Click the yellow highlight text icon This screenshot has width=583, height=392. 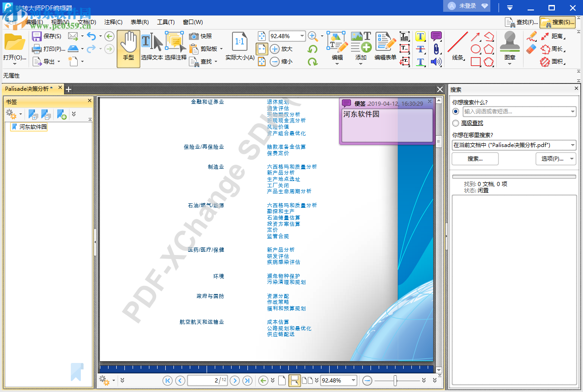point(420,36)
